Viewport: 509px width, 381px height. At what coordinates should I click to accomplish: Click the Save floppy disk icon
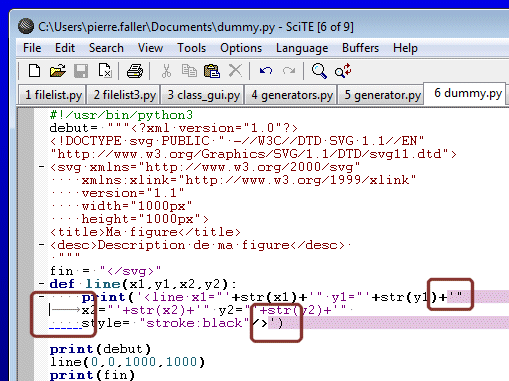(x=81, y=71)
